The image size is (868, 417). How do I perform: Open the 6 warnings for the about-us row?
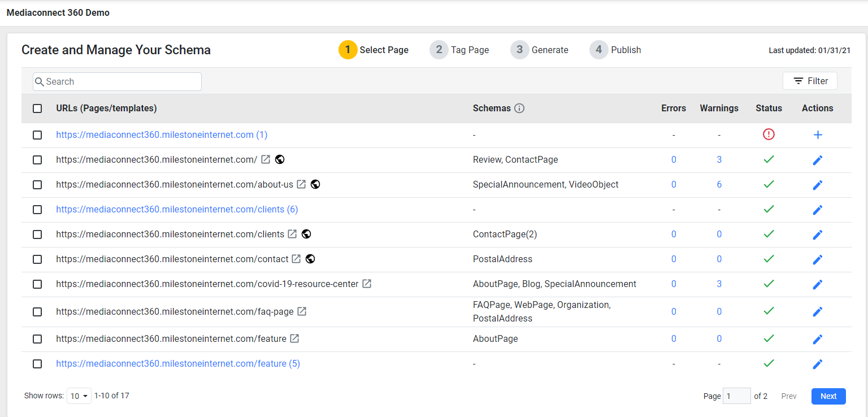pyautogui.click(x=719, y=184)
